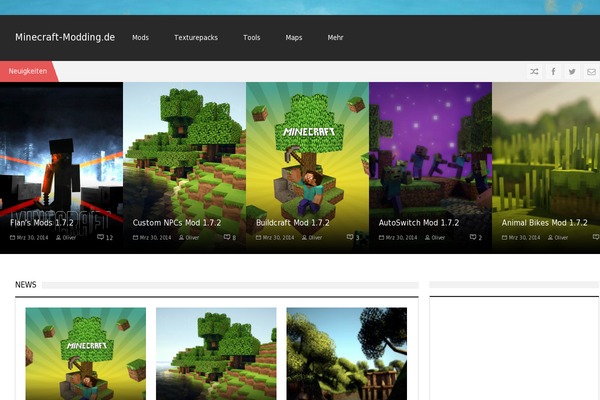Open first news thumbnail with Minecraft tree

coord(86,354)
